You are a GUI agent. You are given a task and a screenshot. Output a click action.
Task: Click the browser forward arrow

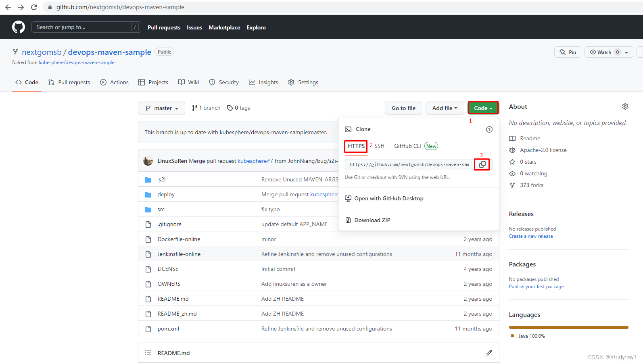(x=21, y=7)
